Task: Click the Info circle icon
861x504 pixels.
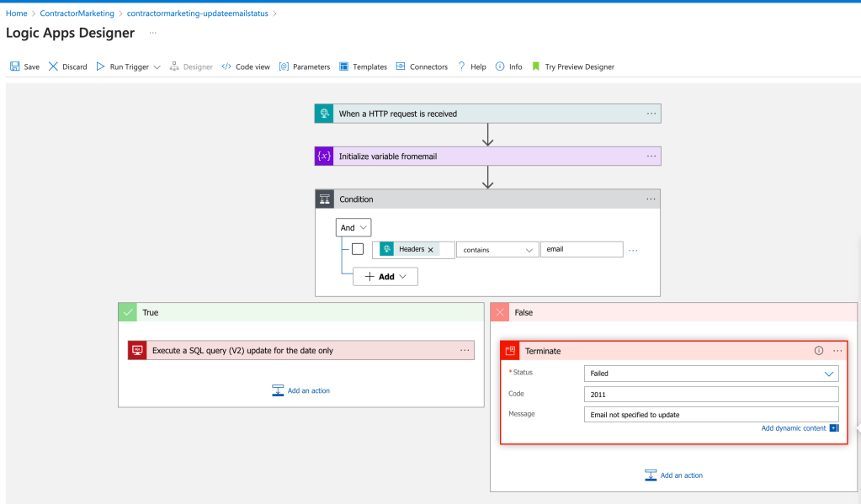Action: (500, 66)
